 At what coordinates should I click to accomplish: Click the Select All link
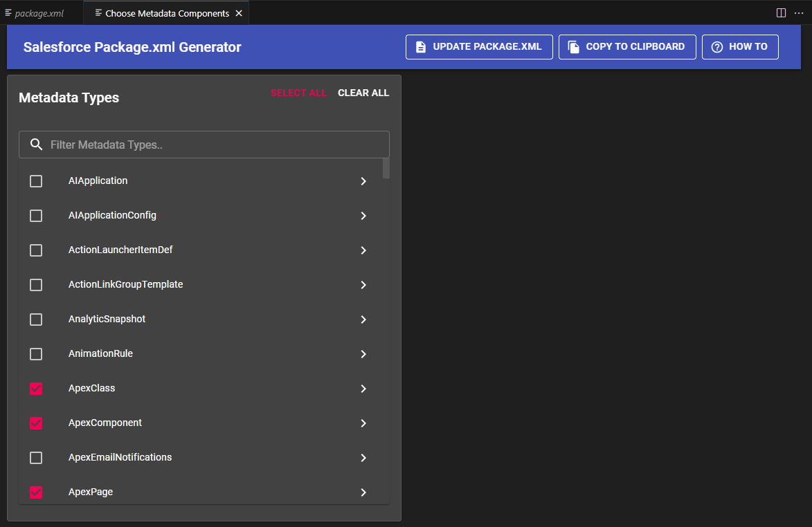(x=298, y=93)
